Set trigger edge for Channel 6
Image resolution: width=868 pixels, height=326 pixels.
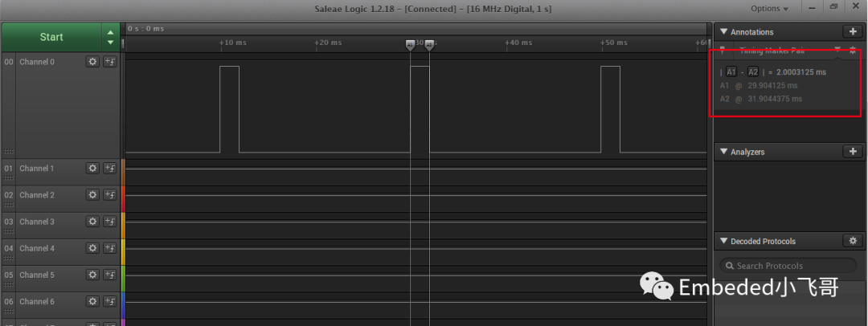click(110, 301)
